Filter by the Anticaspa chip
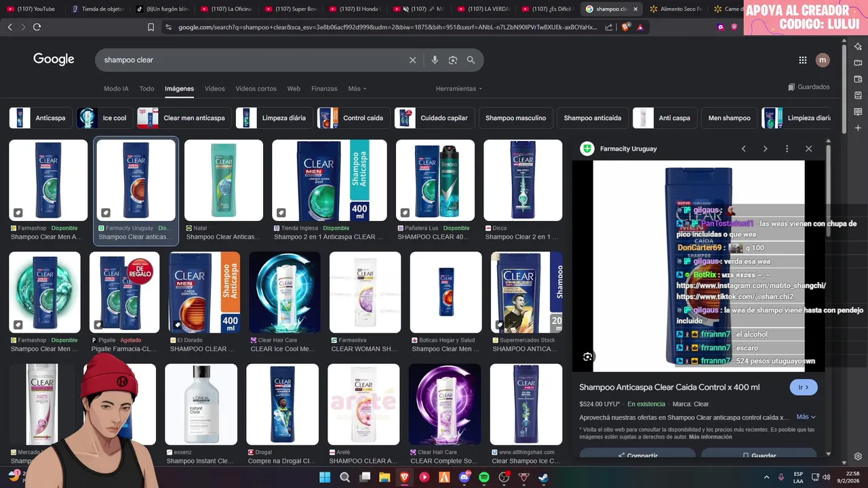Image resolution: width=868 pixels, height=488 pixels. [x=41, y=118]
